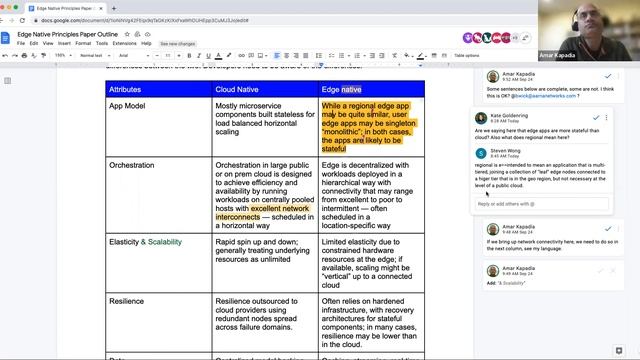This screenshot has height=360, width=640.
Task: Insert a link from the toolbar
Action: tap(242, 56)
